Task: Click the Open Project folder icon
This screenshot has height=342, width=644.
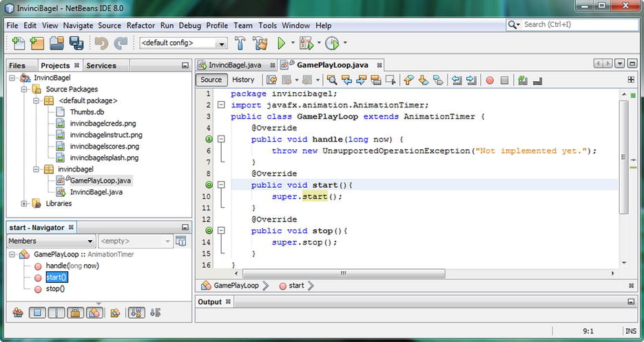Action: (x=56, y=43)
